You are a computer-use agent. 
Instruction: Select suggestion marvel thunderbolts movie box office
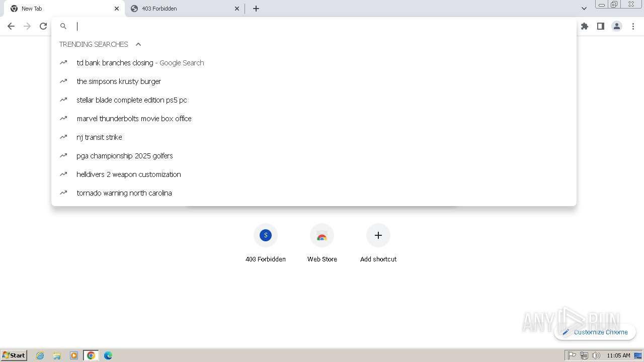point(314,119)
